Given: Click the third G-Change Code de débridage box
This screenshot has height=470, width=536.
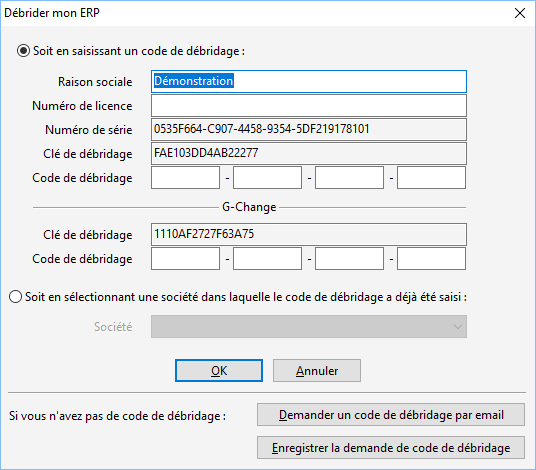Looking at the screenshot, I should point(349,259).
